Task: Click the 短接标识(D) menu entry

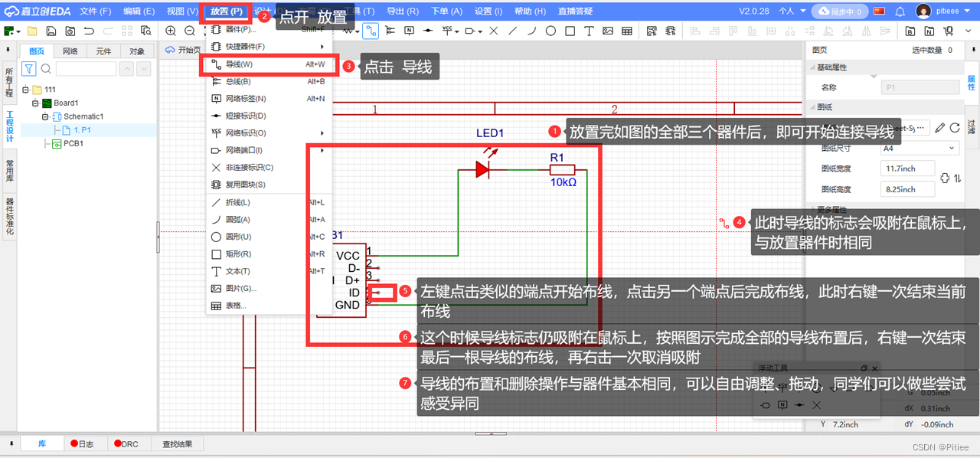Action: pos(269,116)
